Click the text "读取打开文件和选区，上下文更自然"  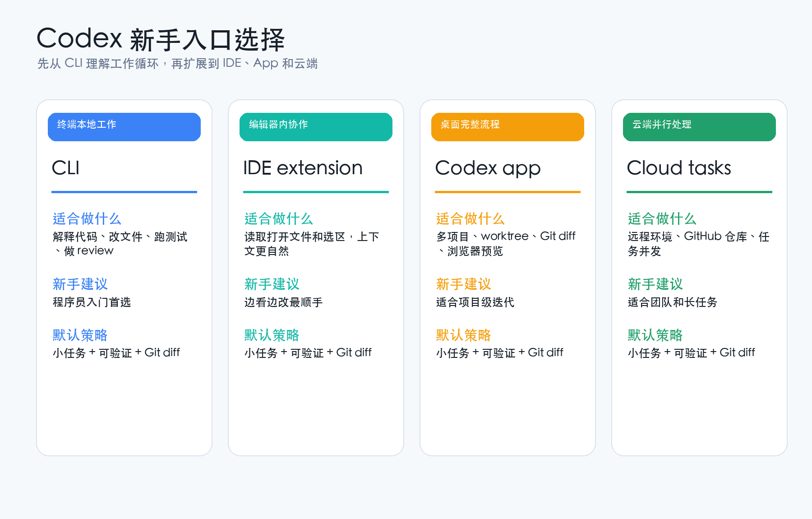(x=312, y=244)
